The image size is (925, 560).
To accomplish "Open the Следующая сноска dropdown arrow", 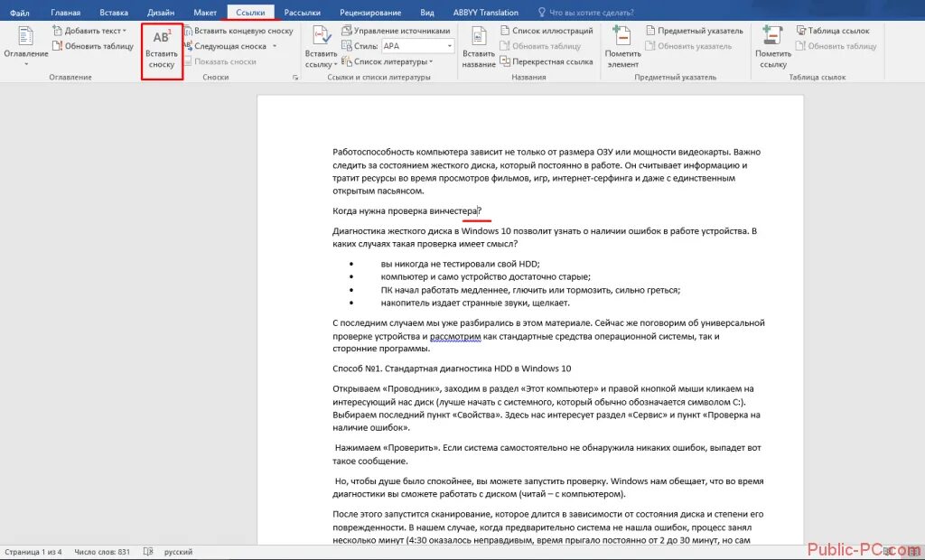I will pos(275,46).
